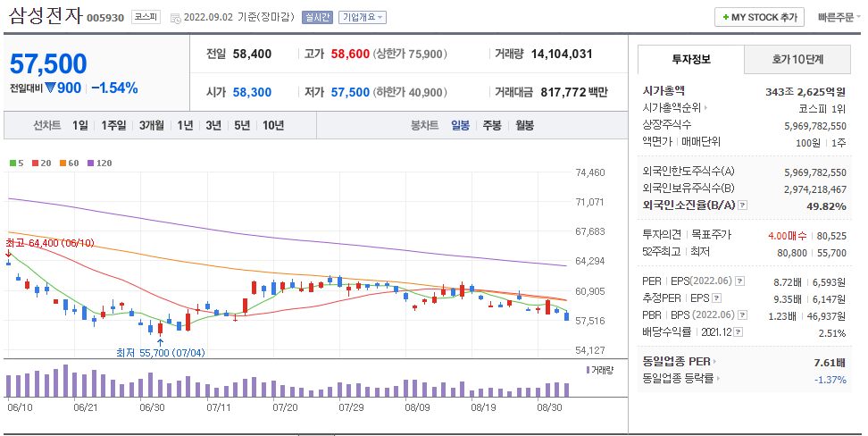Select the 1년 line chart period

click(185, 125)
